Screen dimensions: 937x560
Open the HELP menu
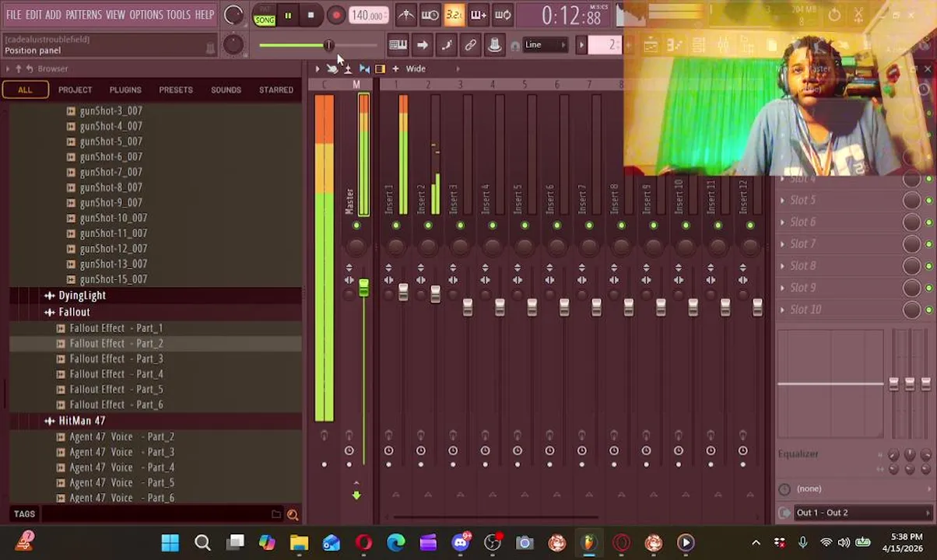205,15
